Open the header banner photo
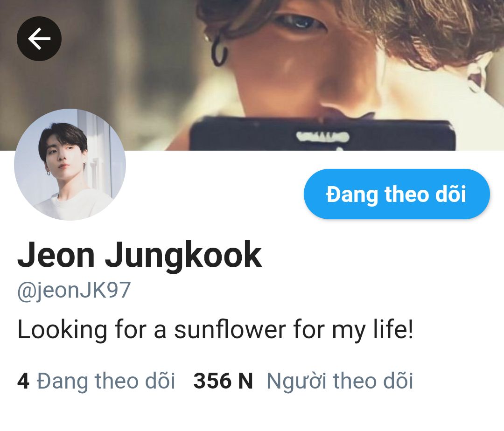The width and height of the screenshot is (504, 431). [x=252, y=75]
